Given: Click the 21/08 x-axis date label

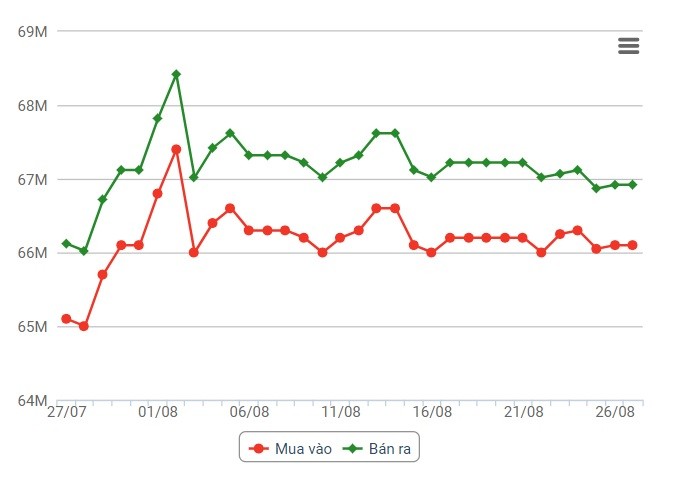Looking at the screenshot, I should (x=523, y=412).
